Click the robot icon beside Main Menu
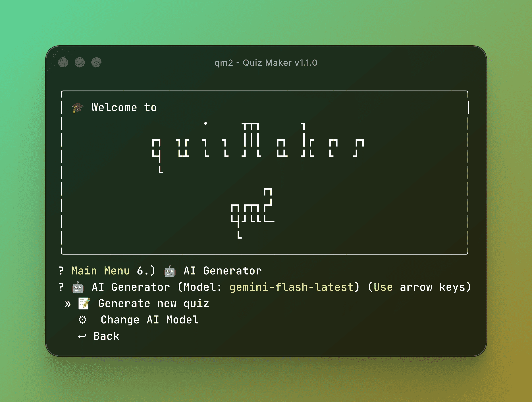The height and width of the screenshot is (402, 532). [x=170, y=271]
